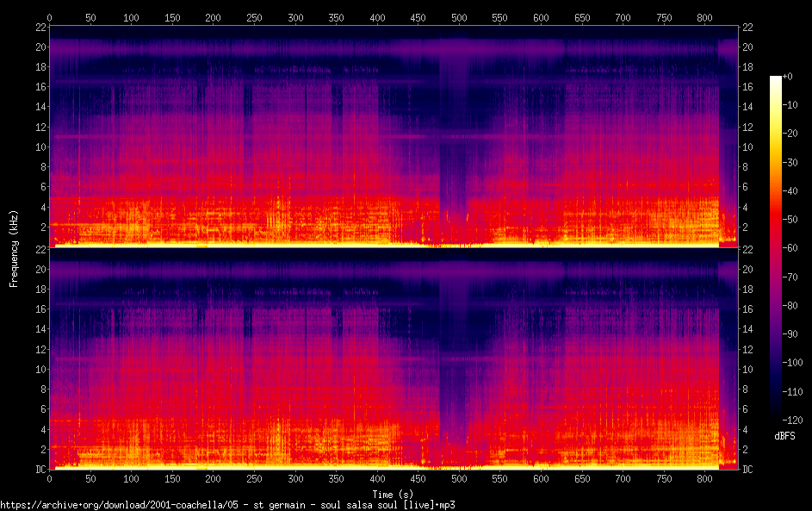Click the "Frequency (kHz)" axis label
Image resolution: width=812 pixels, height=511 pixels.
(x=14, y=249)
